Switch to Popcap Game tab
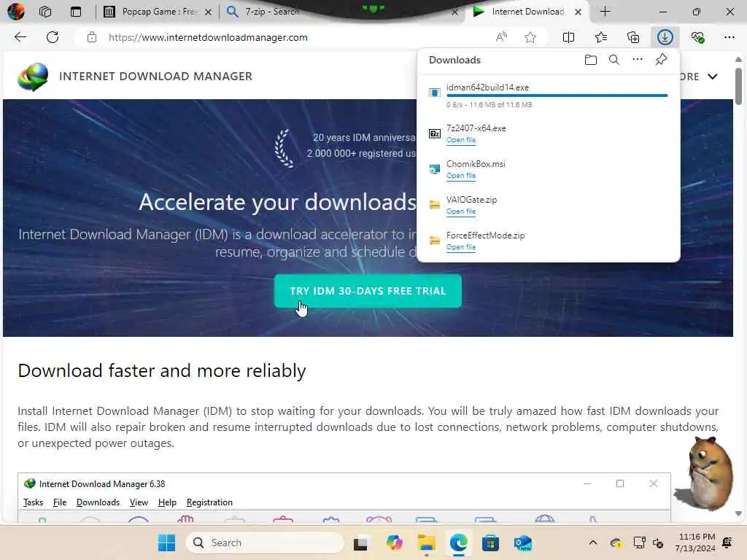747x560 pixels. click(x=158, y=12)
